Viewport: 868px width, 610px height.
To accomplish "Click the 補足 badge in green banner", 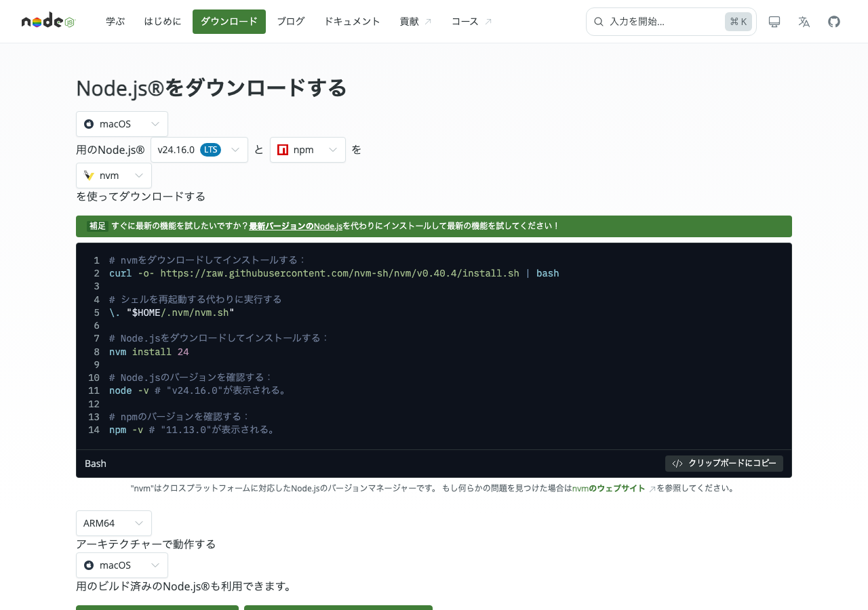I will pos(98,226).
